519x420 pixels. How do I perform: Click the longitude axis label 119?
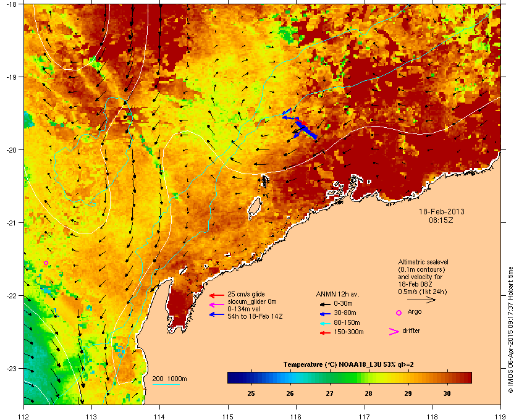(x=500, y=416)
